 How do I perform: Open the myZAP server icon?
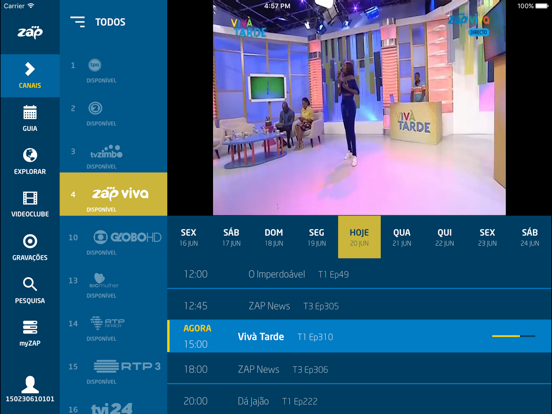pos(30,327)
